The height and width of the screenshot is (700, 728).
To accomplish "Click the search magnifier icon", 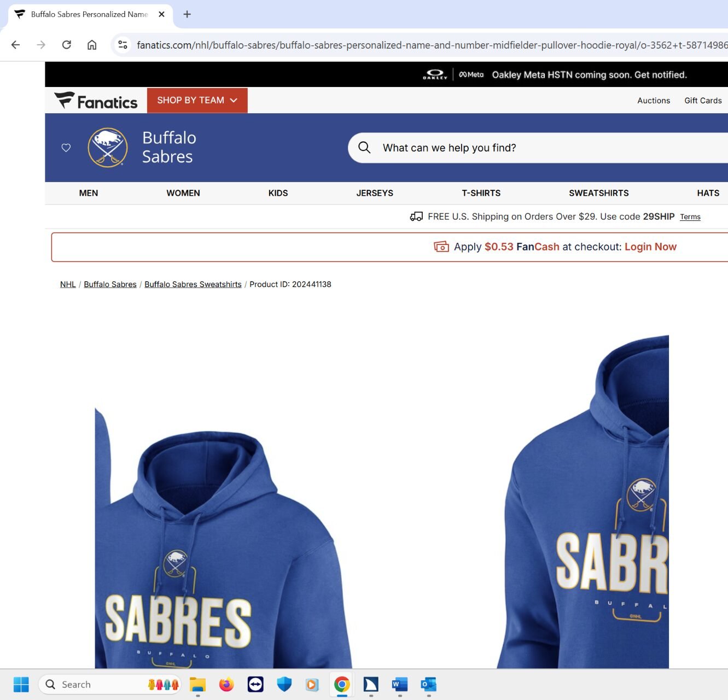I will pos(364,148).
